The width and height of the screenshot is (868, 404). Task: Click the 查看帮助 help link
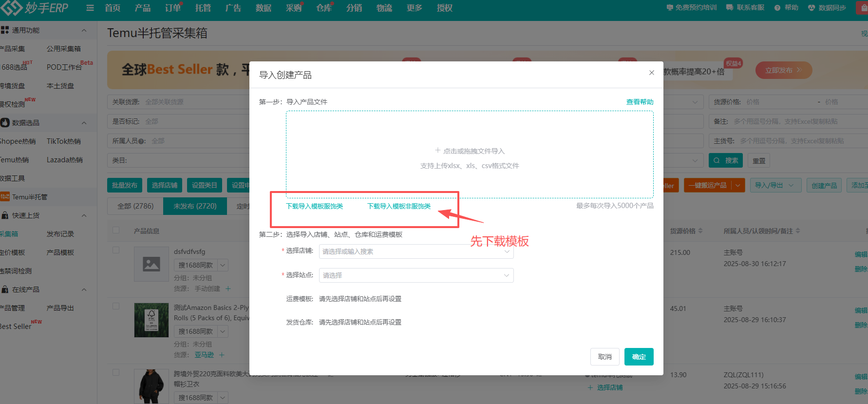click(640, 102)
